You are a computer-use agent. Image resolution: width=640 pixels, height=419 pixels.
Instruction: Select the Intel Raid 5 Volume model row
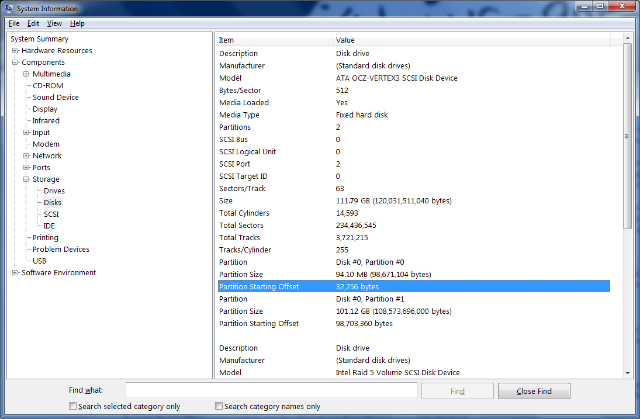coord(414,372)
